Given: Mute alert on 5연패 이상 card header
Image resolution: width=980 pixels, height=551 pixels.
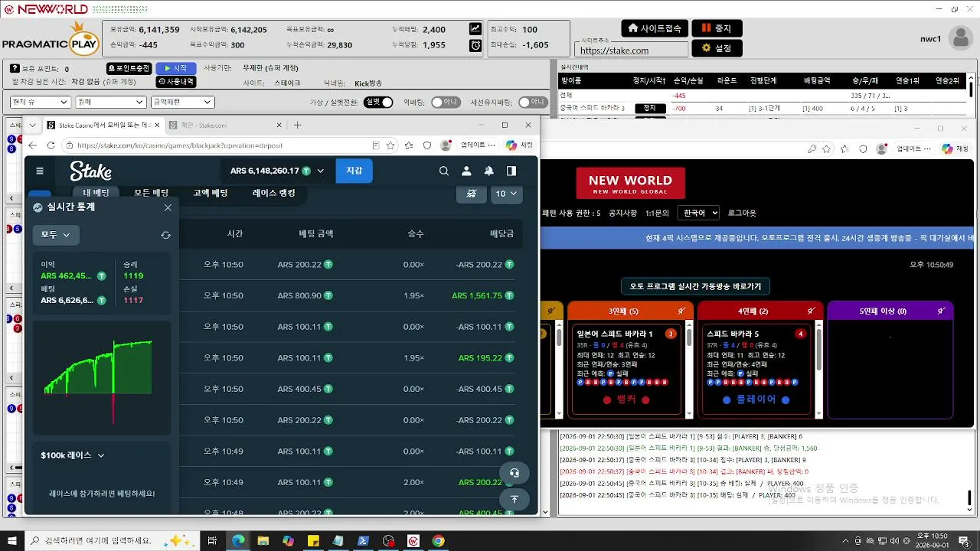Looking at the screenshot, I should point(942,311).
